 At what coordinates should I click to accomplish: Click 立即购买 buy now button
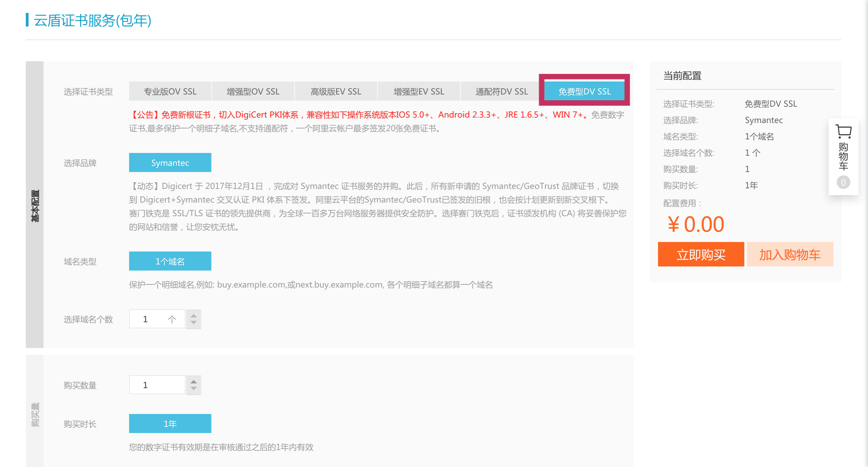(x=701, y=255)
